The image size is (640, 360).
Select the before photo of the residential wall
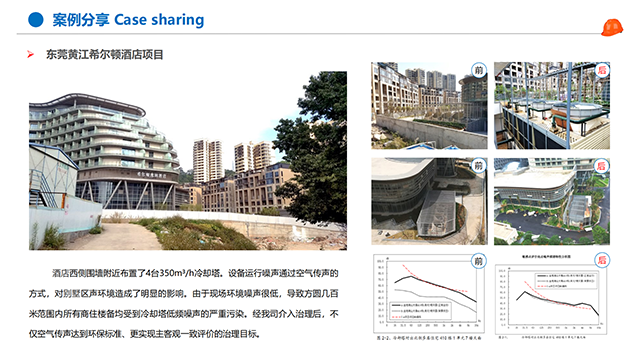[429, 105]
